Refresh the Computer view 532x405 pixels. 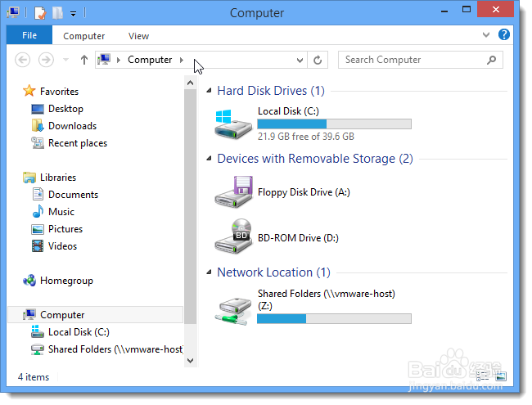[318, 60]
